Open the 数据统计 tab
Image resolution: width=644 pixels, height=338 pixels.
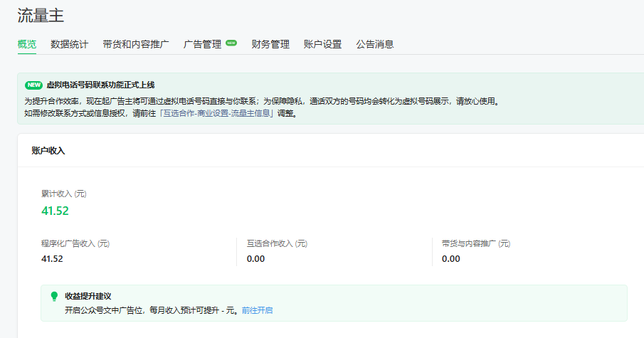click(x=70, y=44)
